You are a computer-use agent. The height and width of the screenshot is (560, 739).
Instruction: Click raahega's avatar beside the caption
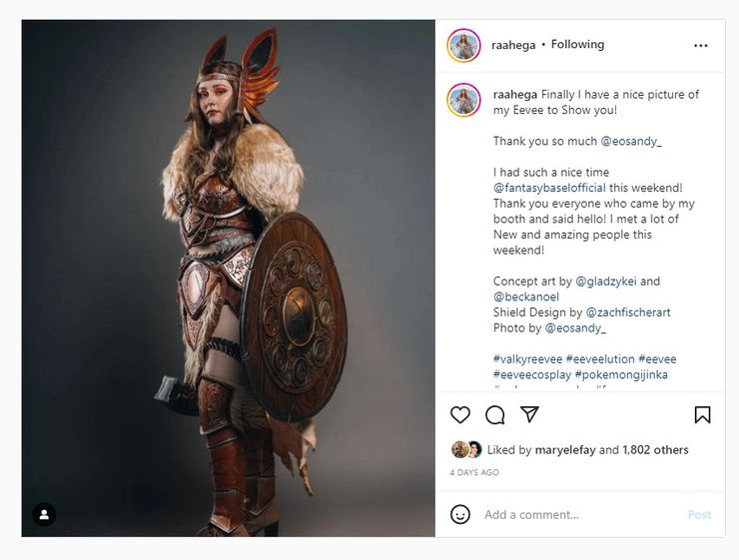(464, 100)
